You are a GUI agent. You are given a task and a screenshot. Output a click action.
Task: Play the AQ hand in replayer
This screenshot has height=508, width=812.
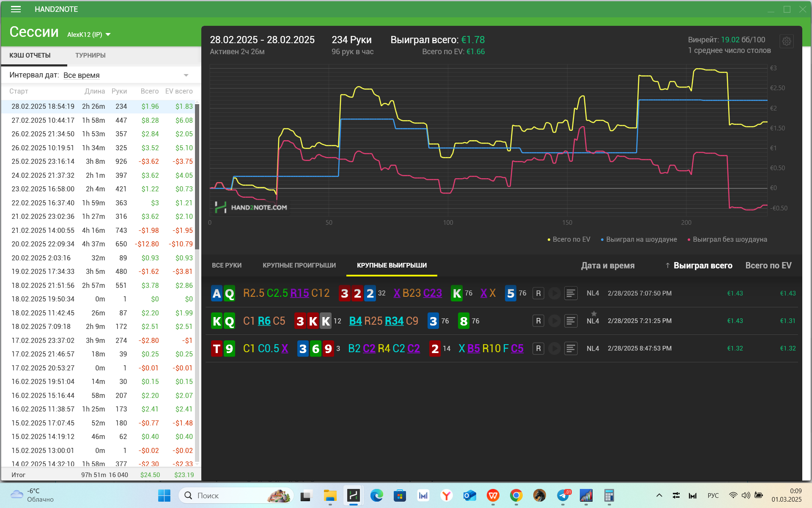(554, 293)
